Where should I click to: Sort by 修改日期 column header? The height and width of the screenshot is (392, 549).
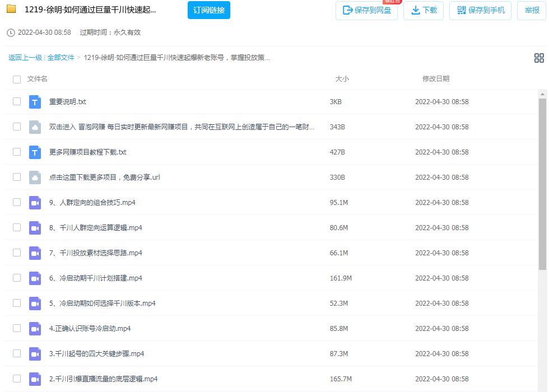tap(436, 79)
